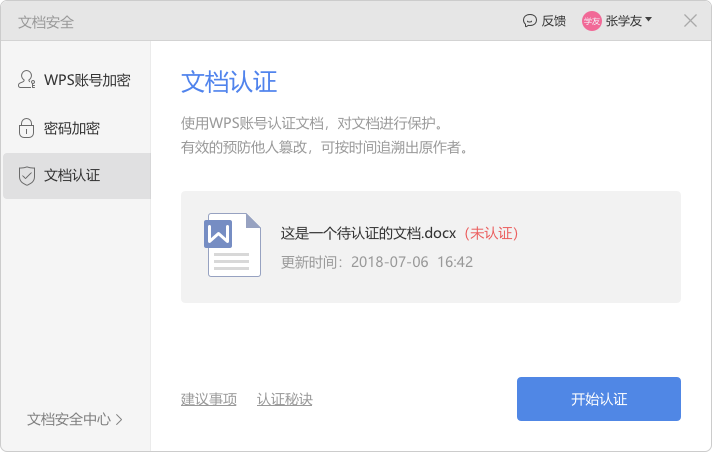Click the pink 学友 user avatar
Screen dimensions: 712x452
pyautogui.click(x=592, y=21)
